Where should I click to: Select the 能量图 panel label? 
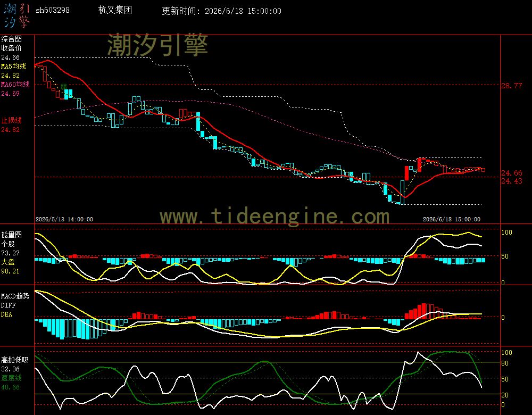(x=11, y=235)
